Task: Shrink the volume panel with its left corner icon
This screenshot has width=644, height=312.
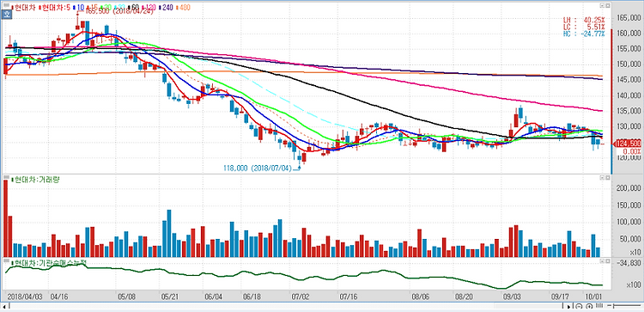Action: tap(602, 178)
